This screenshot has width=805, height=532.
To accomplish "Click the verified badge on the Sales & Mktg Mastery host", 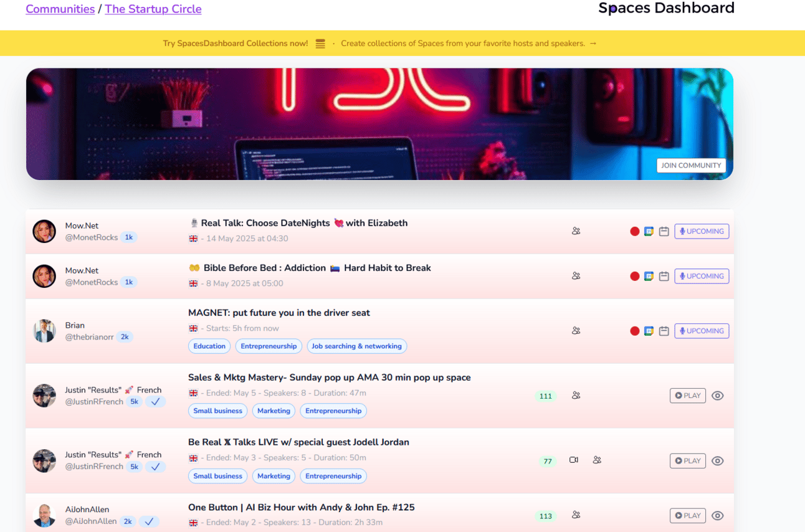I will coord(156,402).
